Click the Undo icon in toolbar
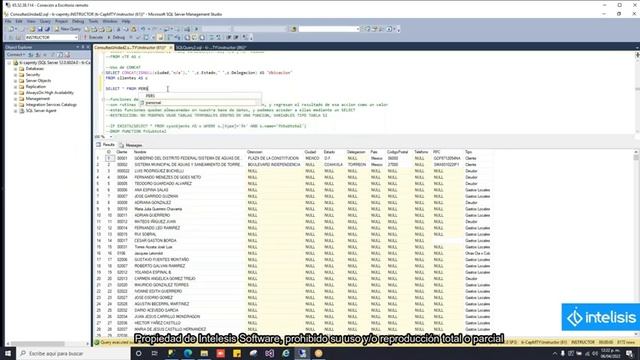Image resolution: width=640 pixels, height=360 pixels. pyautogui.click(x=143, y=29)
